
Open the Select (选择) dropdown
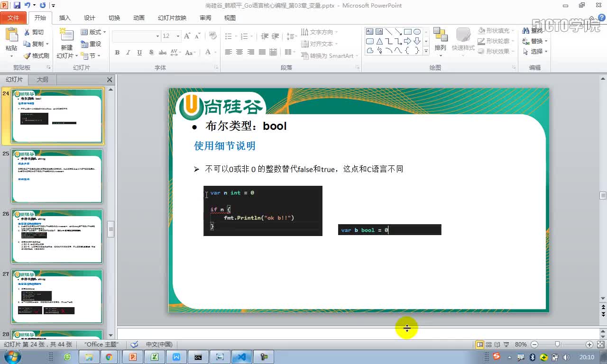tap(535, 51)
